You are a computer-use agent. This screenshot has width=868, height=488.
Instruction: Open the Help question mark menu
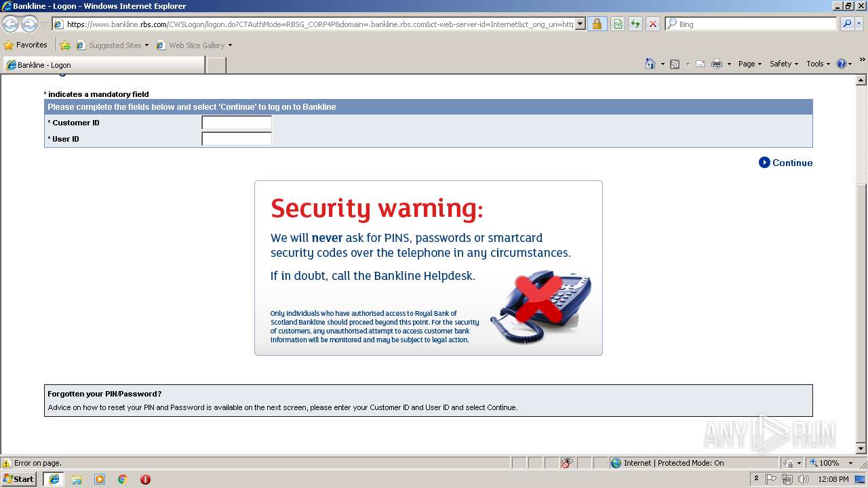tap(844, 64)
